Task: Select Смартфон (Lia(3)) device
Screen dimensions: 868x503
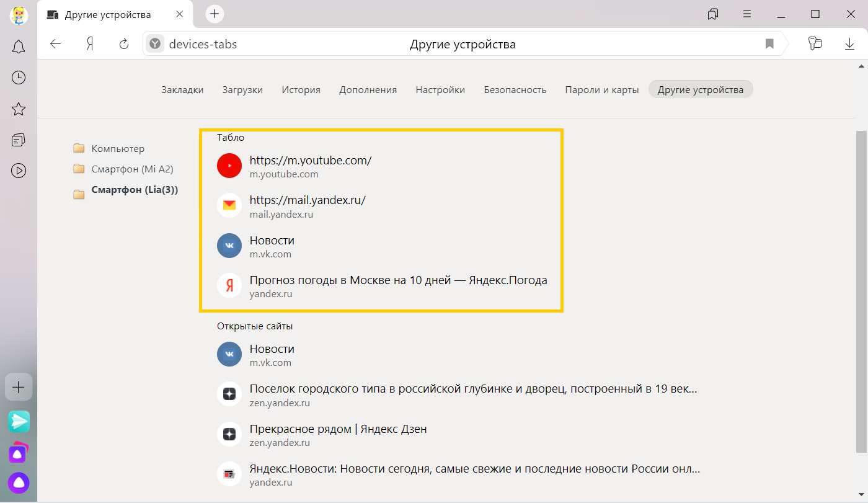Action: click(x=126, y=190)
